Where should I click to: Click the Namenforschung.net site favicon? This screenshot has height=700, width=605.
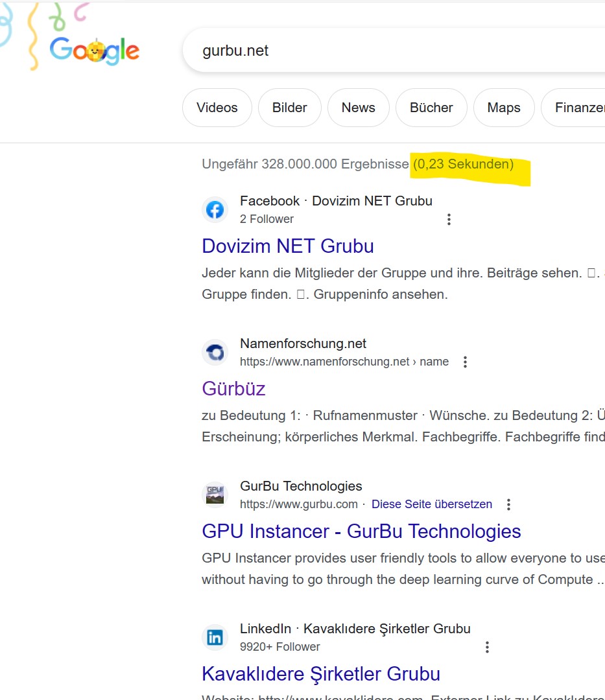(215, 352)
